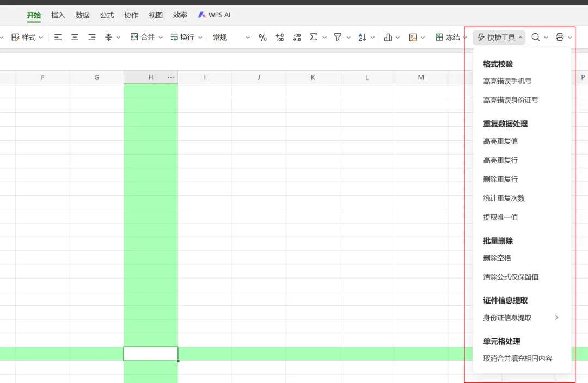Open the WPS AI tab
Screen dimensions: 588x383
coord(215,15)
